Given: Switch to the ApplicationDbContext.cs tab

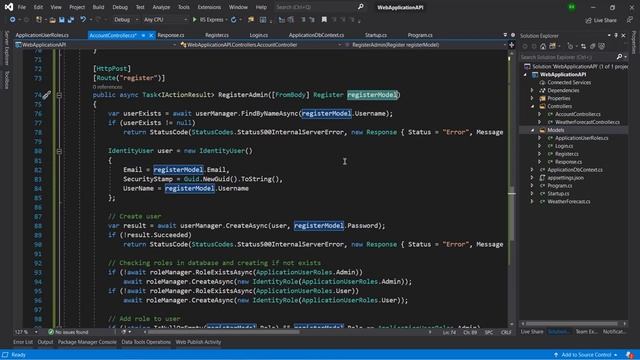Looking at the screenshot, I should (x=316, y=35).
